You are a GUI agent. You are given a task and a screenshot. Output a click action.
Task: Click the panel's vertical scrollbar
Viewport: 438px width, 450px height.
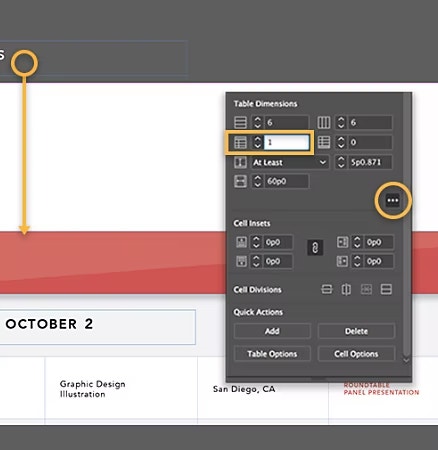pos(406,223)
